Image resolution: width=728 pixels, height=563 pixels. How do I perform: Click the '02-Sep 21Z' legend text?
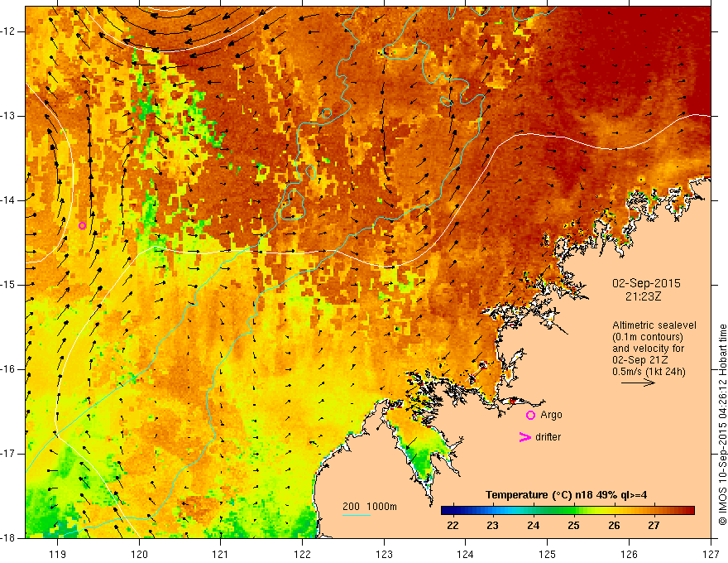(639, 360)
